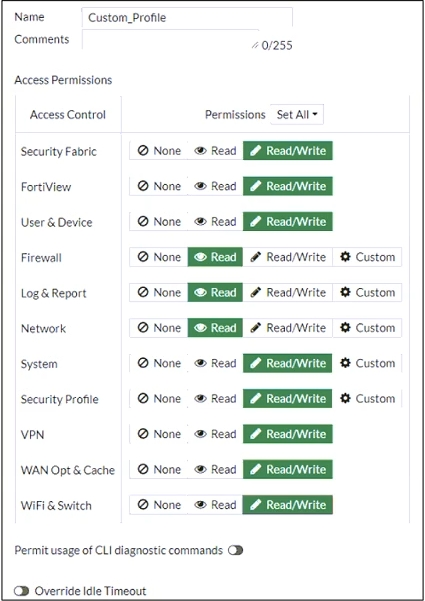Screen dimensions: 425x601
Task: Set Firewall to pencil Read/Write
Action: (288, 257)
